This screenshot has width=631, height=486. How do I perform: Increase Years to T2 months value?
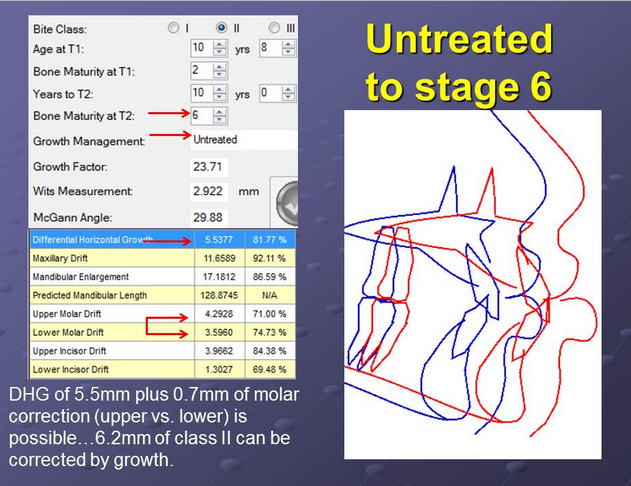(x=291, y=89)
